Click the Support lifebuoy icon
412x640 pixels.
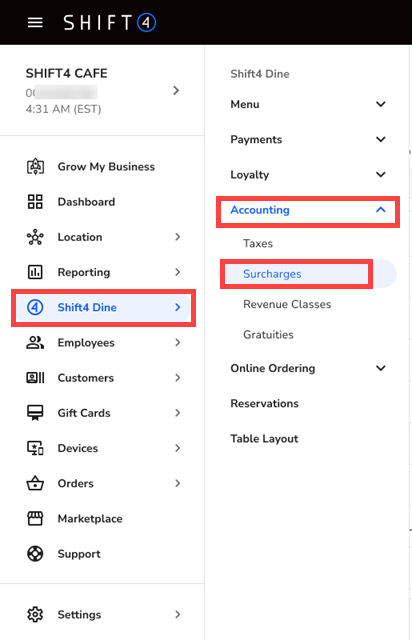35,554
